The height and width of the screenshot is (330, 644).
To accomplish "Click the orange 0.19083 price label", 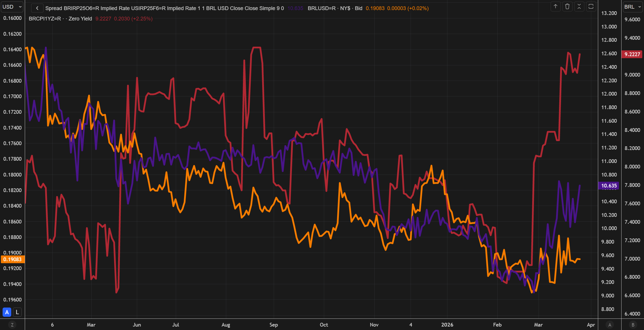I will 12,259.
